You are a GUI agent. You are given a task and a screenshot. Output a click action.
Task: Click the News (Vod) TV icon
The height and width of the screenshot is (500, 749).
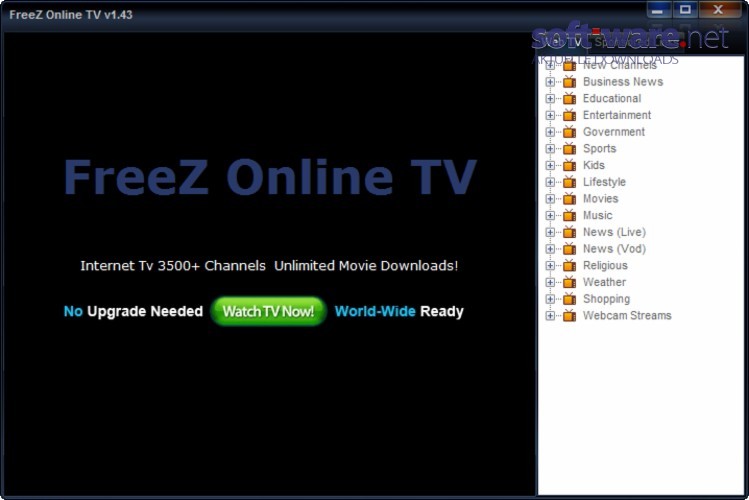click(x=569, y=249)
